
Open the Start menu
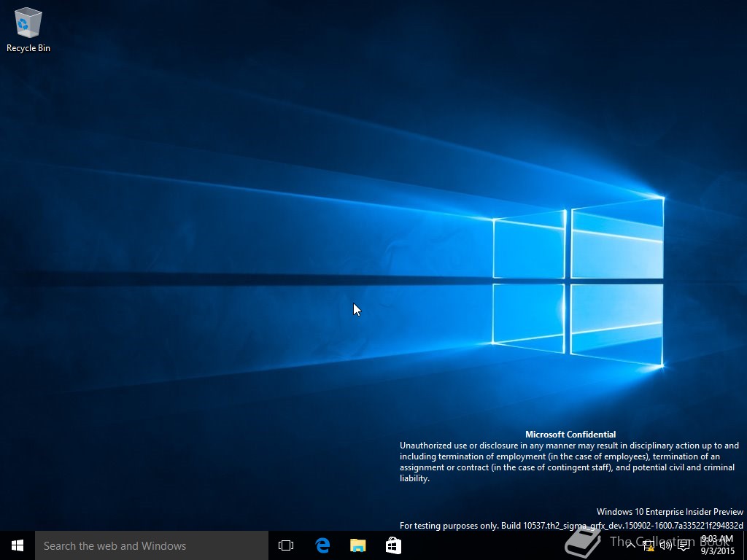18,545
